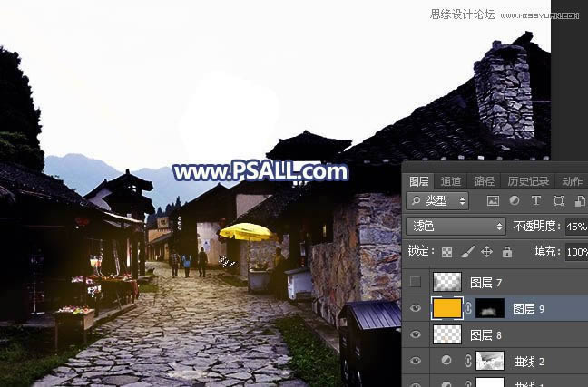
Task: Lock transparent pixels icon
Action: tap(446, 252)
